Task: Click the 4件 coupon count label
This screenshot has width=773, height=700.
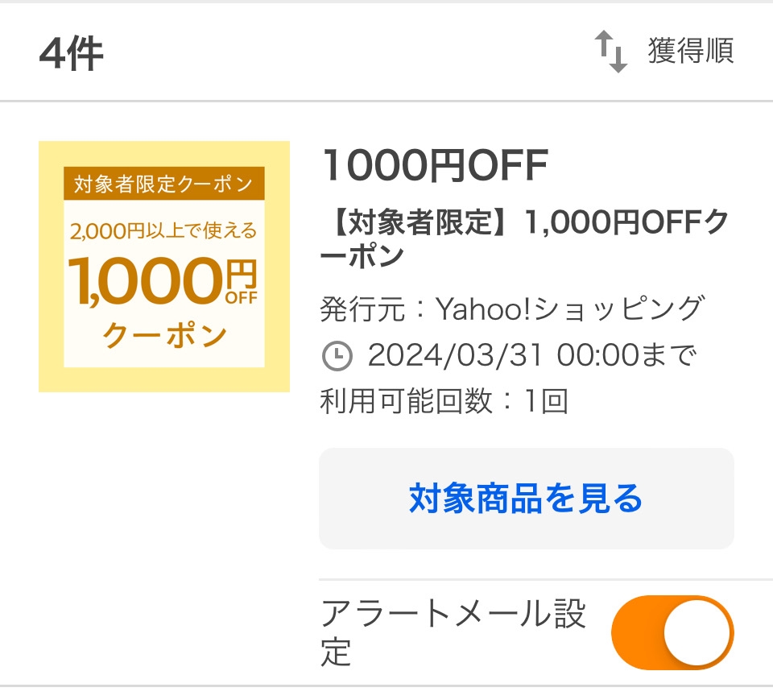Action: (71, 55)
